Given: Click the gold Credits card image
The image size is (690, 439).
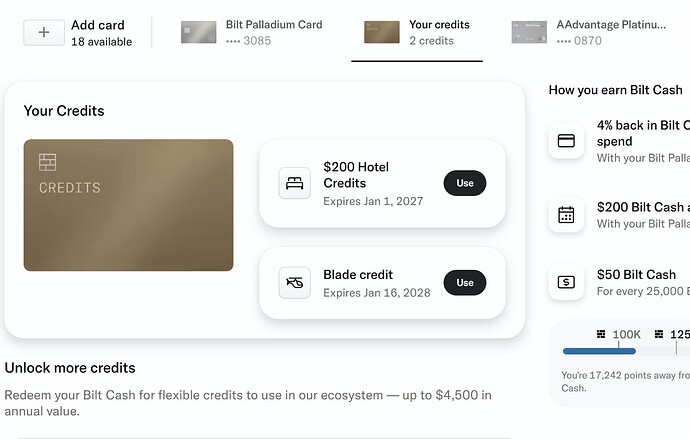Looking at the screenshot, I should [x=128, y=205].
